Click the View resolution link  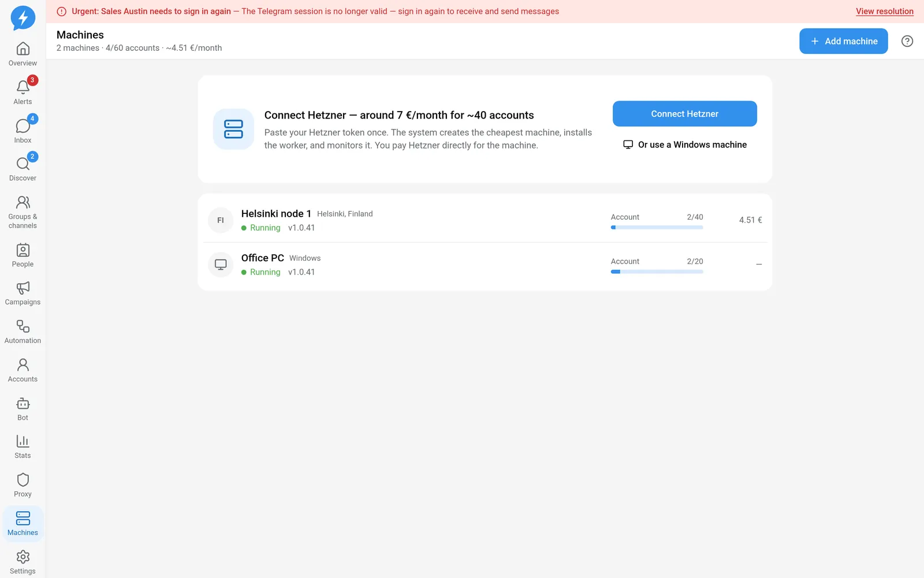(885, 12)
